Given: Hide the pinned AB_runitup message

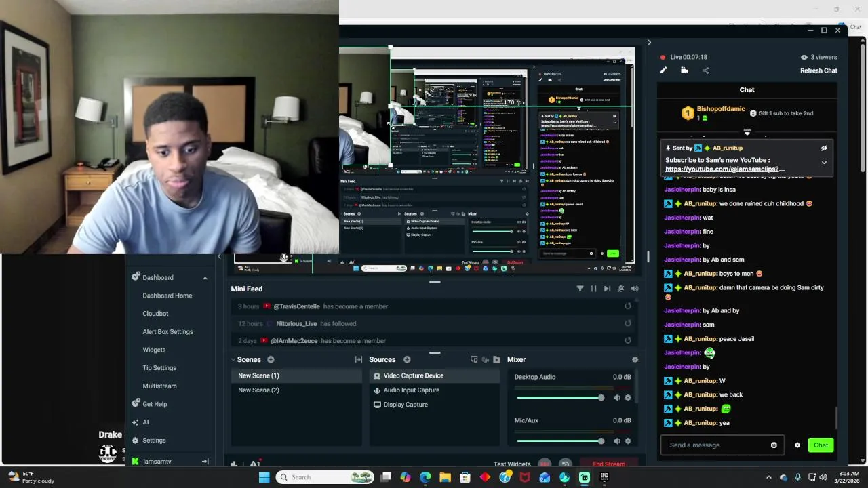Looking at the screenshot, I should (824, 148).
